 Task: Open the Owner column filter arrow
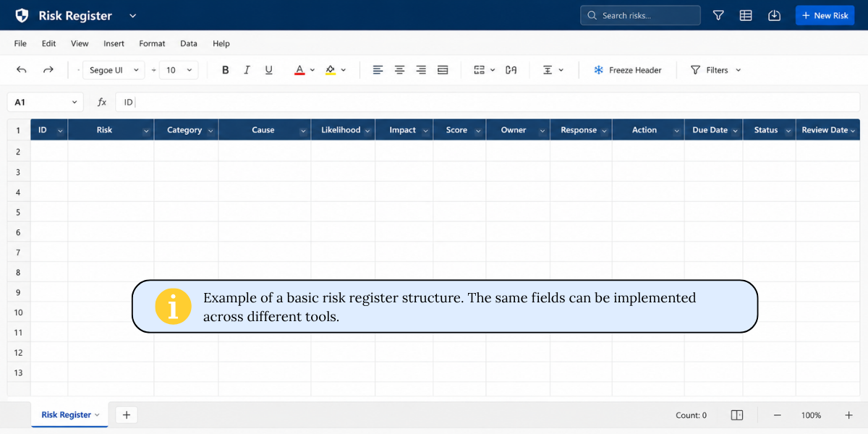542,131
